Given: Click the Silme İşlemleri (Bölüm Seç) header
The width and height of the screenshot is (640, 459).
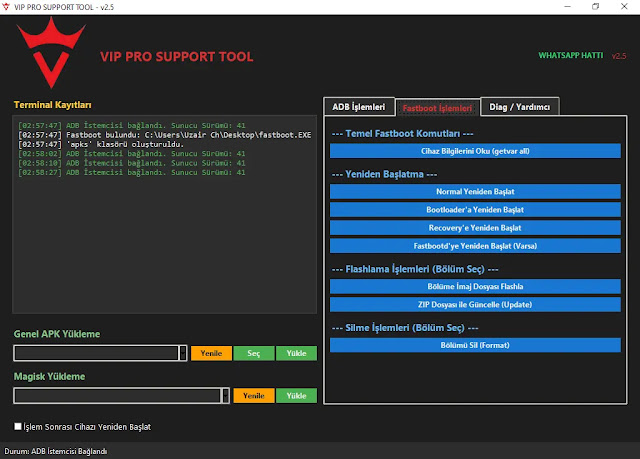Looking at the screenshot, I should click(405, 328).
